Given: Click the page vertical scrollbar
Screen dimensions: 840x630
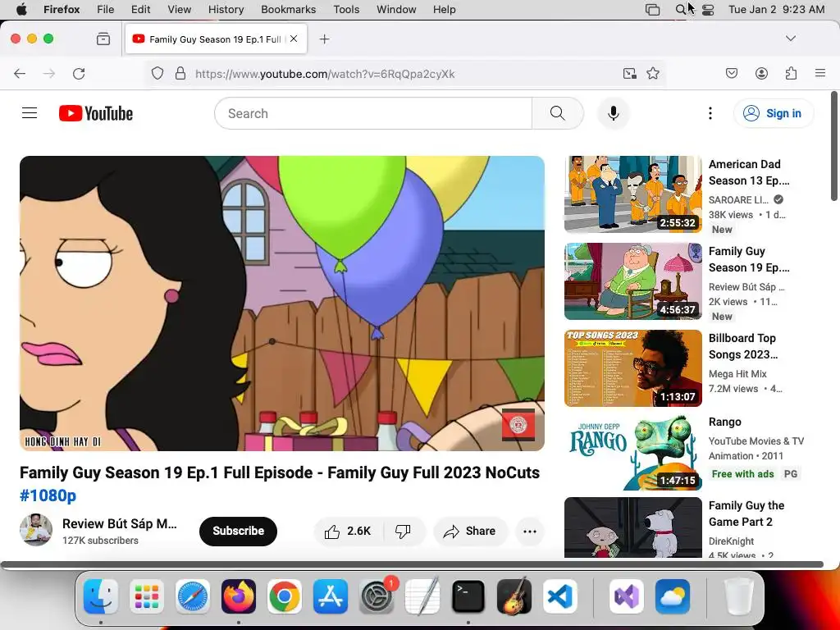Looking at the screenshot, I should click(x=833, y=147).
